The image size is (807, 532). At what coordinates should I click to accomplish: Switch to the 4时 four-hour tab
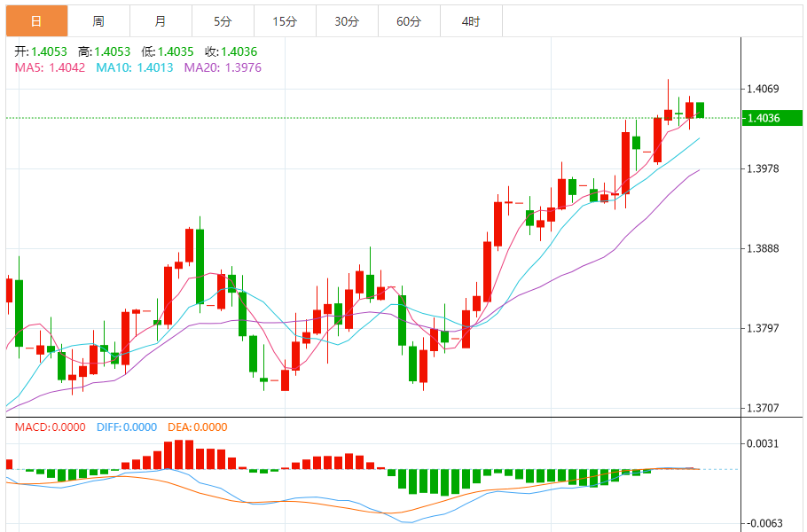pos(471,21)
